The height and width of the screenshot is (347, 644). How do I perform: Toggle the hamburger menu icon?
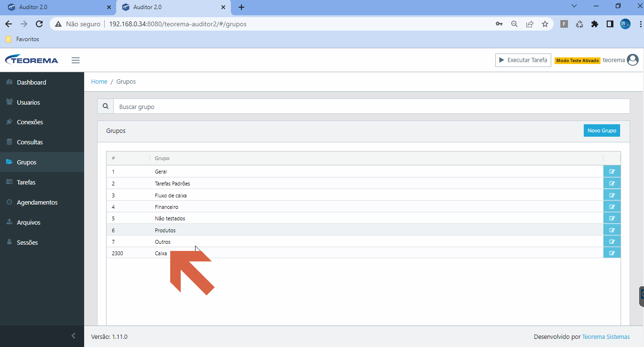click(x=76, y=60)
